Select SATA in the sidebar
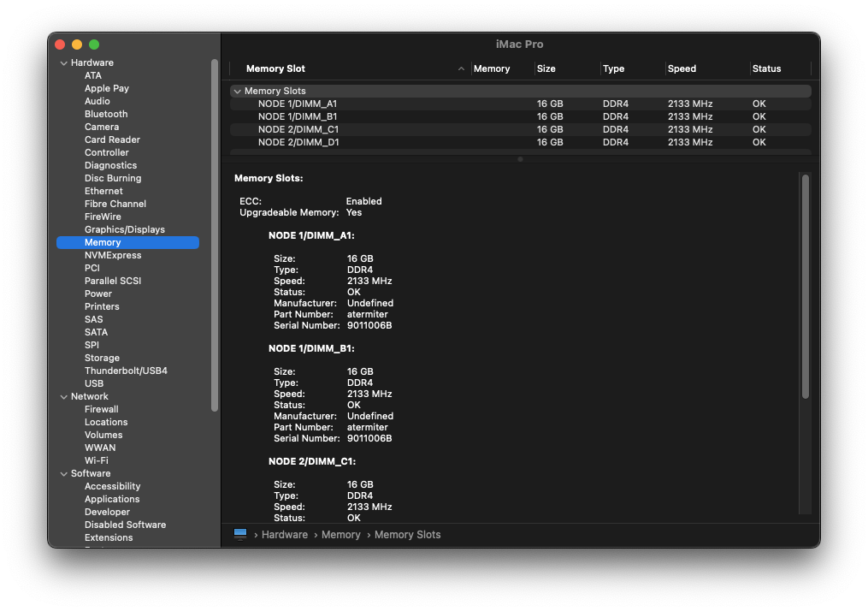The width and height of the screenshot is (868, 611). point(96,332)
